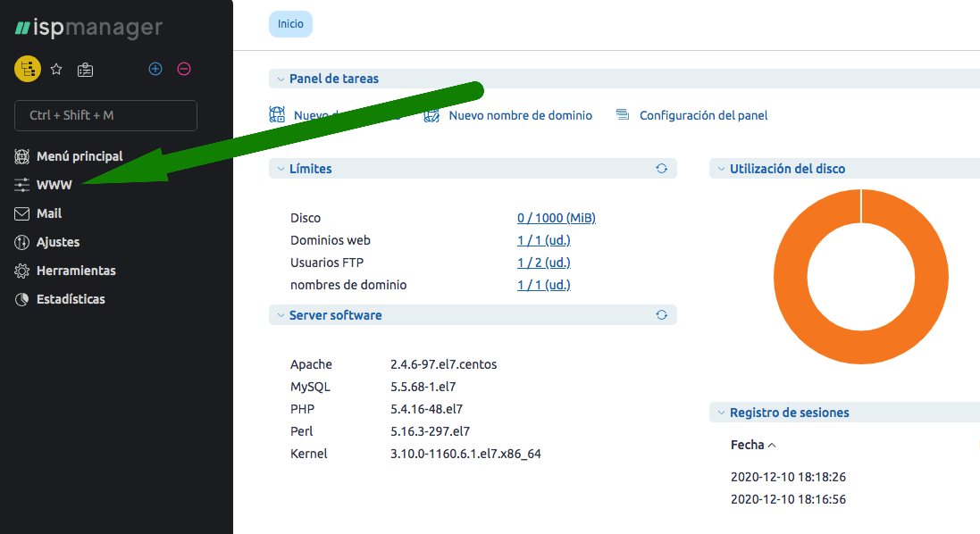
Task: Click the yellow tree-view menu icon
Action: 28,69
